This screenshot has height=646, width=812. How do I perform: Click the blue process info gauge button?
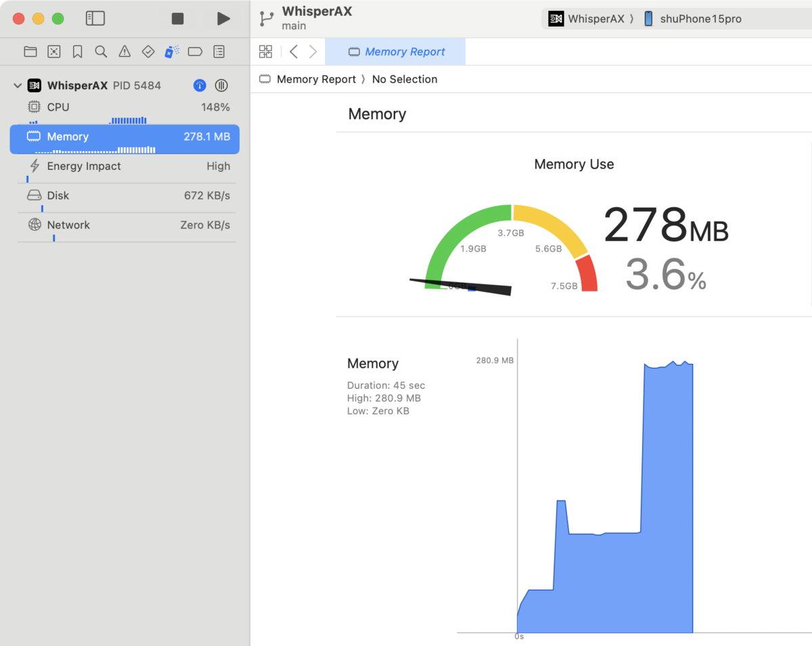click(x=200, y=85)
